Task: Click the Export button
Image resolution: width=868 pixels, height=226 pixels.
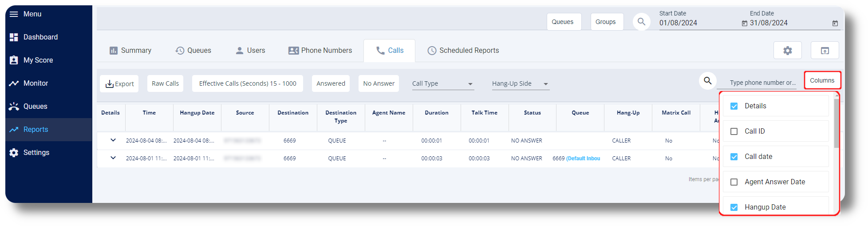Action: pyautogui.click(x=119, y=83)
